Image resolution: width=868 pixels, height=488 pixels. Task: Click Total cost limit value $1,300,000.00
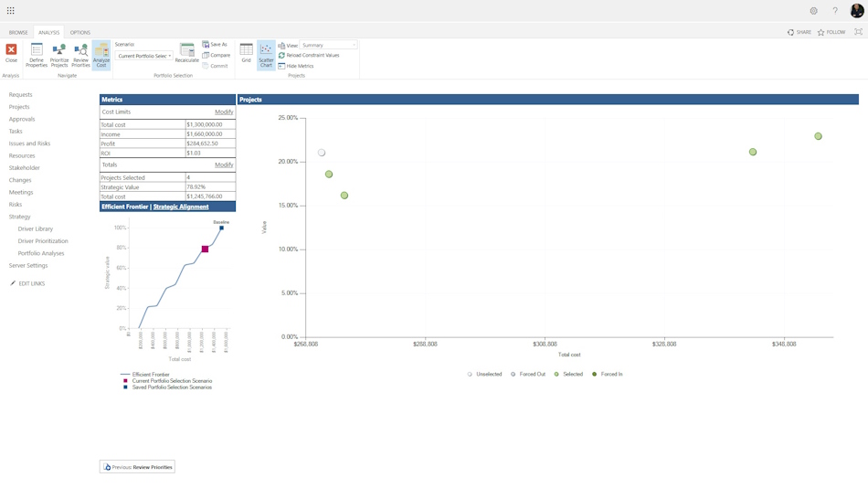pos(210,124)
